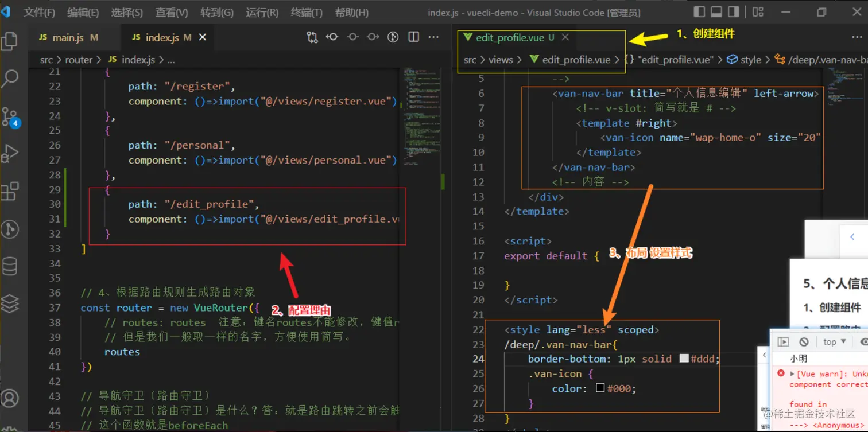The height and width of the screenshot is (432, 868).
Task: Toggle the secondary side bar layout icon
Action: click(734, 11)
